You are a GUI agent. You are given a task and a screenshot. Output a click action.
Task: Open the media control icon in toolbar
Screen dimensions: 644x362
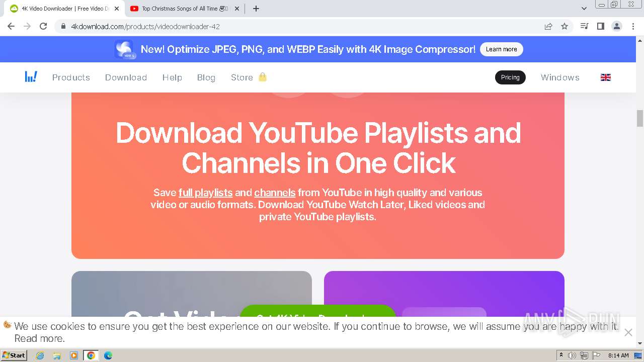(x=584, y=26)
